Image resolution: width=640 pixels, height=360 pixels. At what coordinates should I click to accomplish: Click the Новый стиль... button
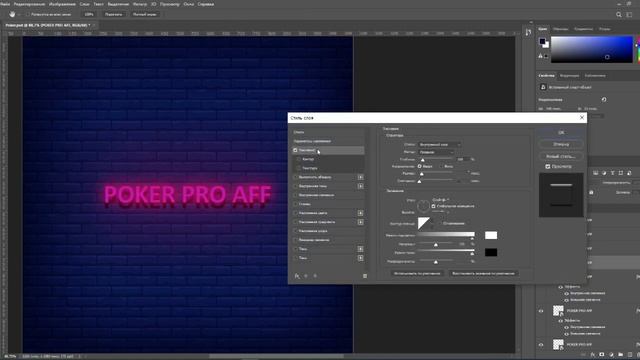[561, 156]
